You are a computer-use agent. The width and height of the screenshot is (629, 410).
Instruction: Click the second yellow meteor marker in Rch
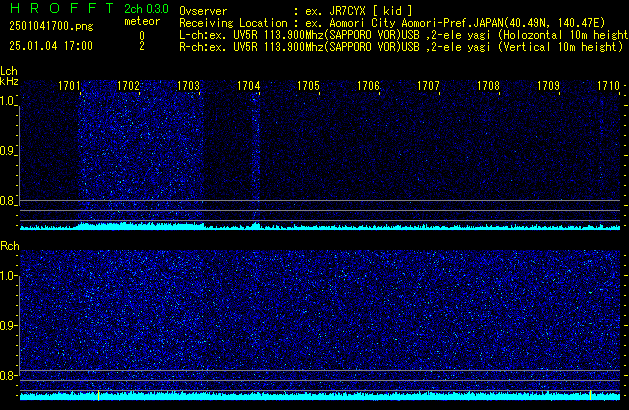coord(590,395)
